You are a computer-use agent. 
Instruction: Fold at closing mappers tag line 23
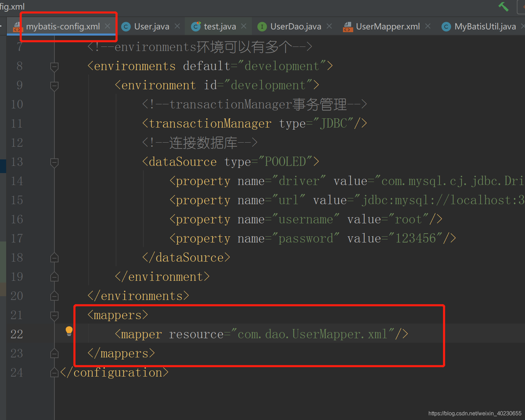pos(54,353)
